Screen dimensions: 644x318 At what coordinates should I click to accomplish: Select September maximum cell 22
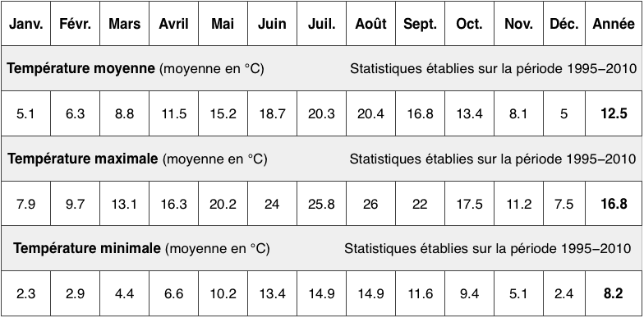click(x=421, y=204)
